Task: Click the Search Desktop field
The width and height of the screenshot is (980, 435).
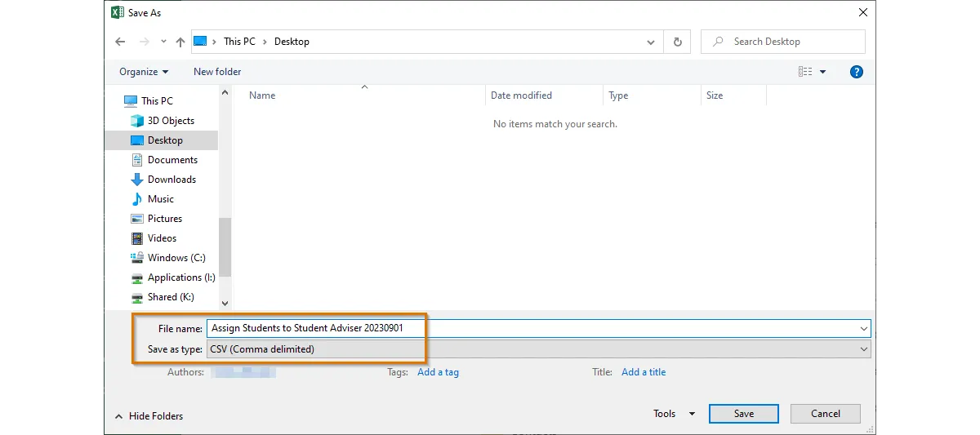Action: pyautogui.click(x=783, y=42)
